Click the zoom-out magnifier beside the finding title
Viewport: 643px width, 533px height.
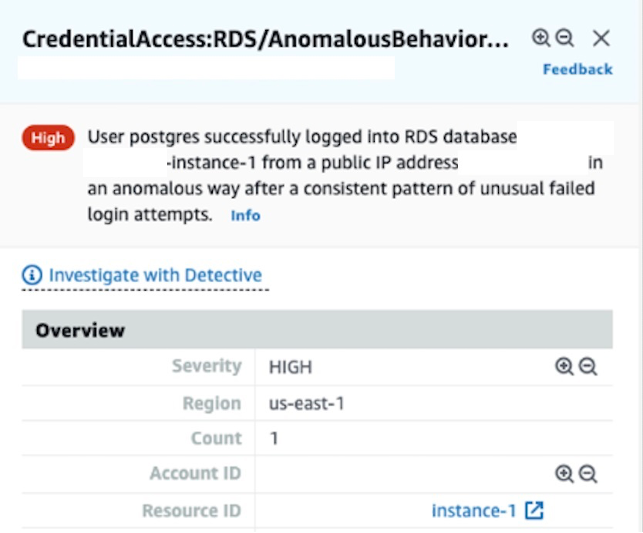[x=564, y=38]
